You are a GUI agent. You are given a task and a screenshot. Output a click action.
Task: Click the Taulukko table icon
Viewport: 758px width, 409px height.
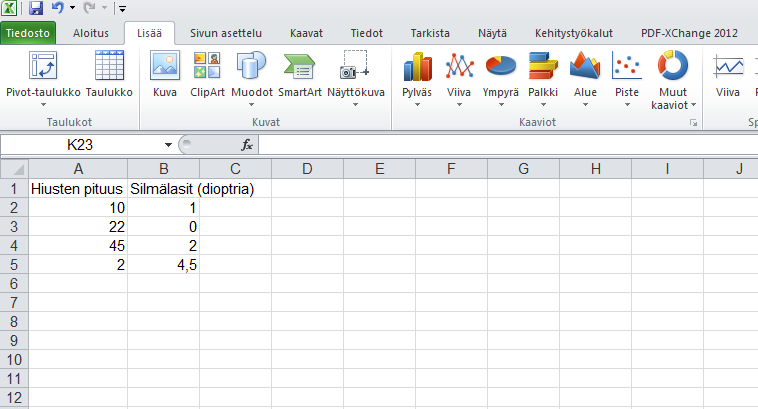pyautogui.click(x=109, y=76)
